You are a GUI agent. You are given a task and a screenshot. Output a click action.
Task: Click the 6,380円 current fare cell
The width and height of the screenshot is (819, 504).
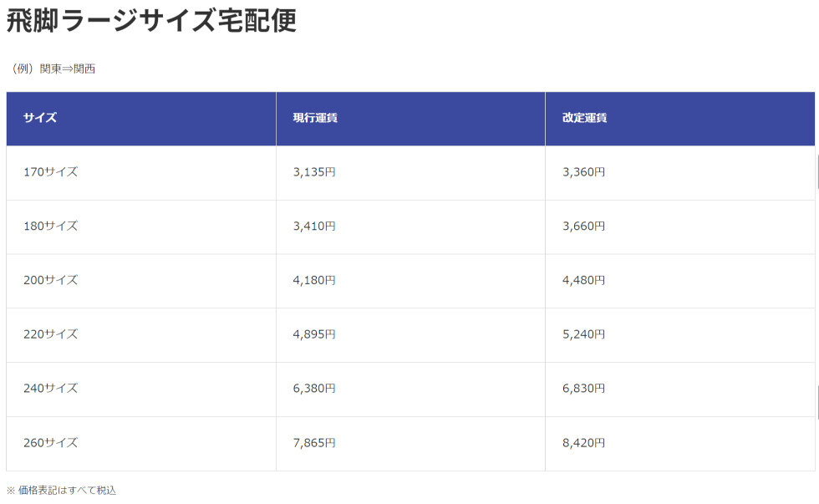pyautogui.click(x=314, y=389)
